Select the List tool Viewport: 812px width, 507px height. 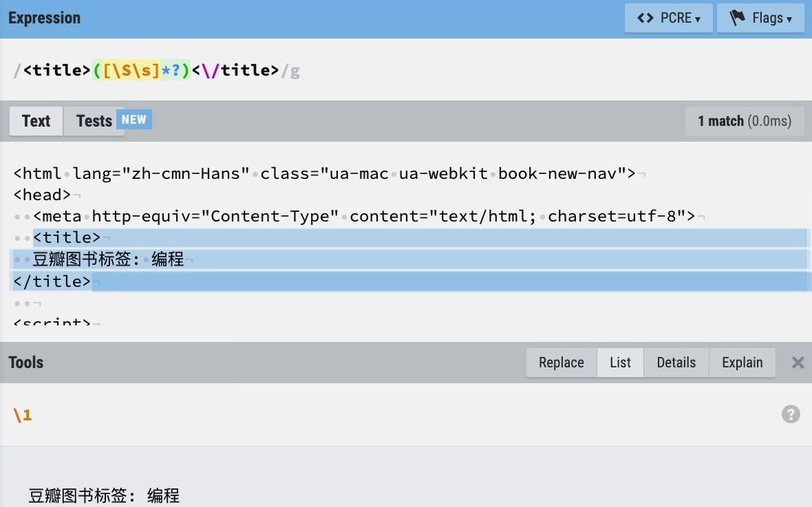[x=620, y=363]
